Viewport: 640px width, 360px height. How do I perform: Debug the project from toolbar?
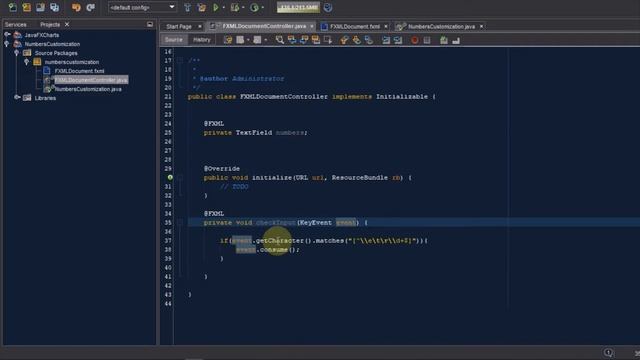pos(235,7)
